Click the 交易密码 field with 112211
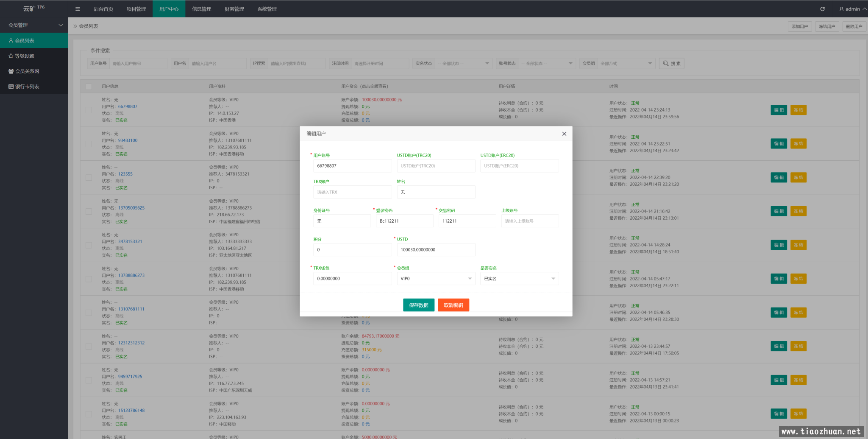 pyautogui.click(x=467, y=221)
